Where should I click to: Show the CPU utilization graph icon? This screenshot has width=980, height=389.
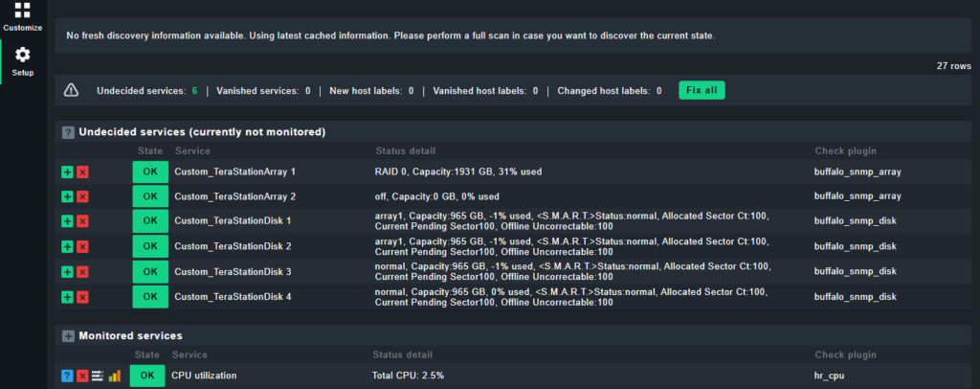[115, 376]
